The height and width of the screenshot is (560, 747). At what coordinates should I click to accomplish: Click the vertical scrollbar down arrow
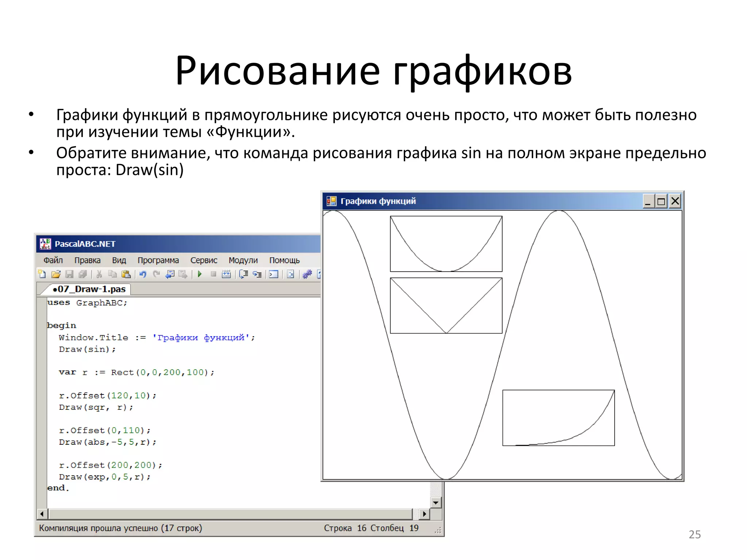coord(436,502)
